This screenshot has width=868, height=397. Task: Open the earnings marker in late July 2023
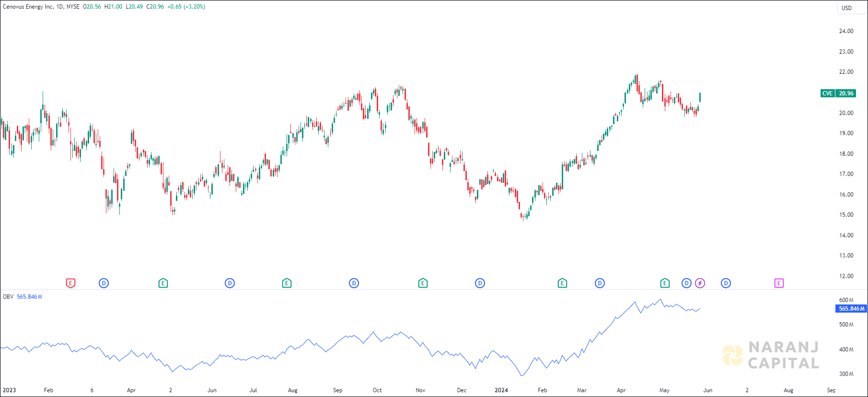pos(287,283)
